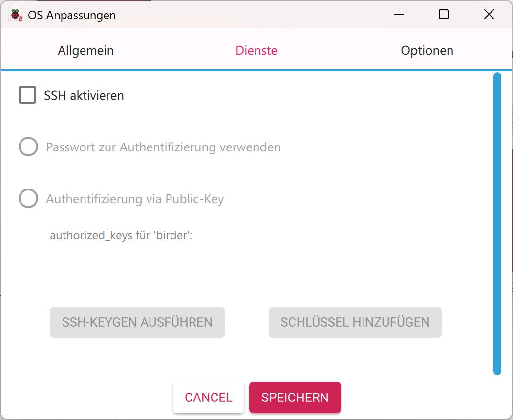Click the "Passwort zur Authentifizierung verwenden" label
This screenshot has height=420, width=513.
pyautogui.click(x=163, y=147)
